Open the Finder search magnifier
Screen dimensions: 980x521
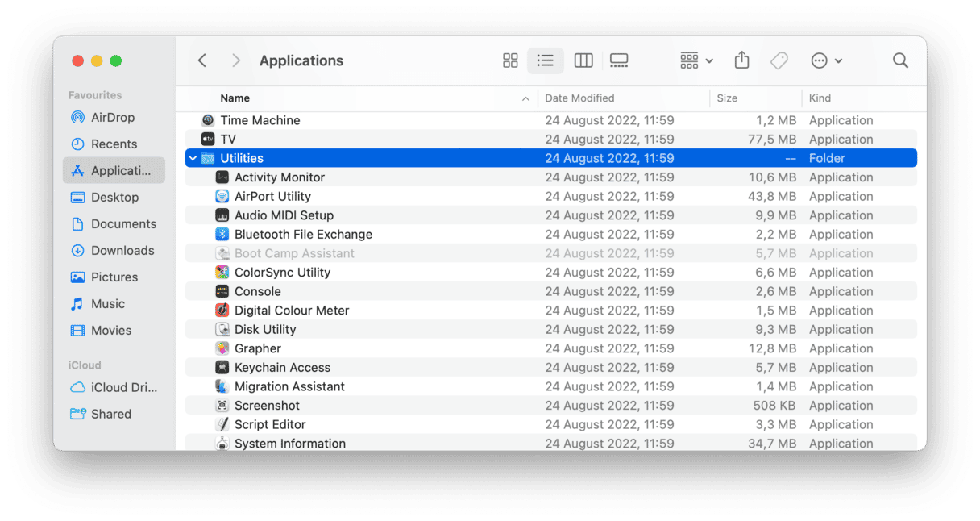point(900,60)
